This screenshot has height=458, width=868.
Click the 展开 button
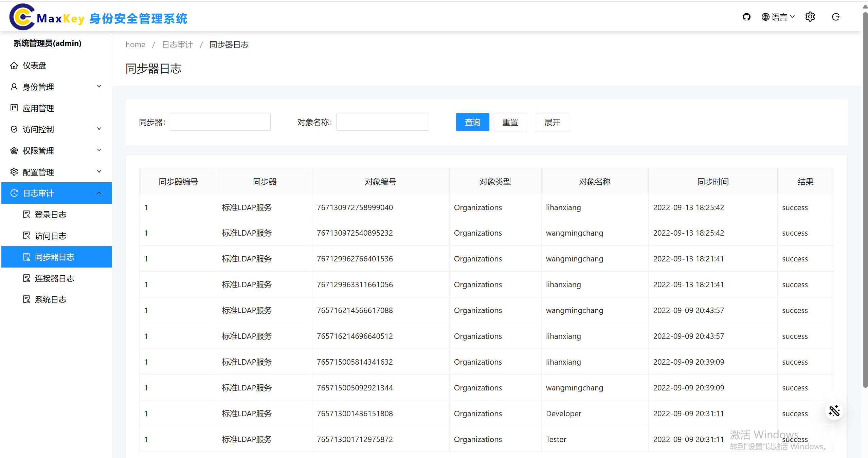(552, 122)
